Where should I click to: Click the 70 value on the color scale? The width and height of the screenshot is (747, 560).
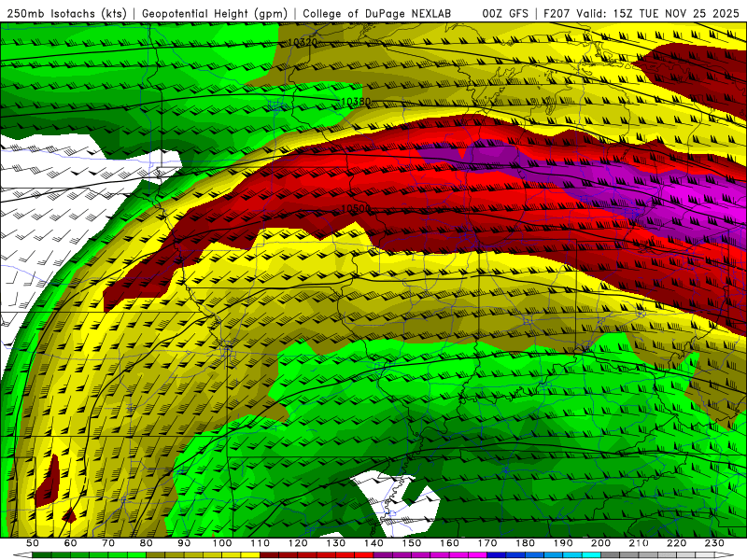108,543
